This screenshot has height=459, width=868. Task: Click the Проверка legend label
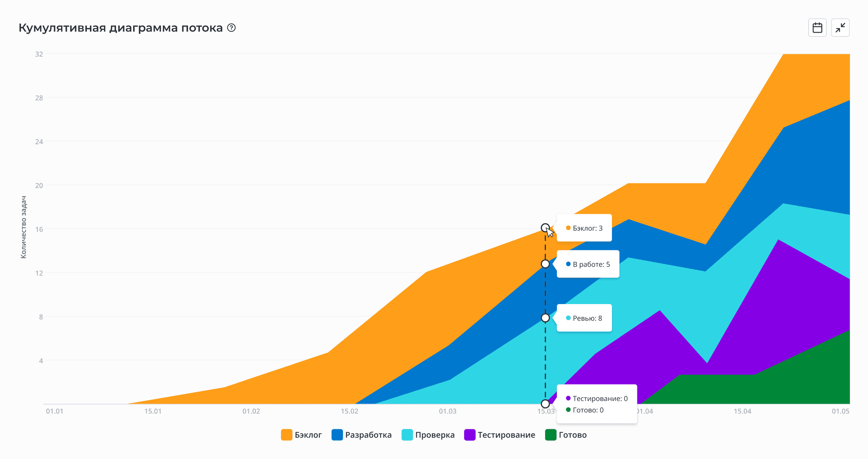coord(435,435)
